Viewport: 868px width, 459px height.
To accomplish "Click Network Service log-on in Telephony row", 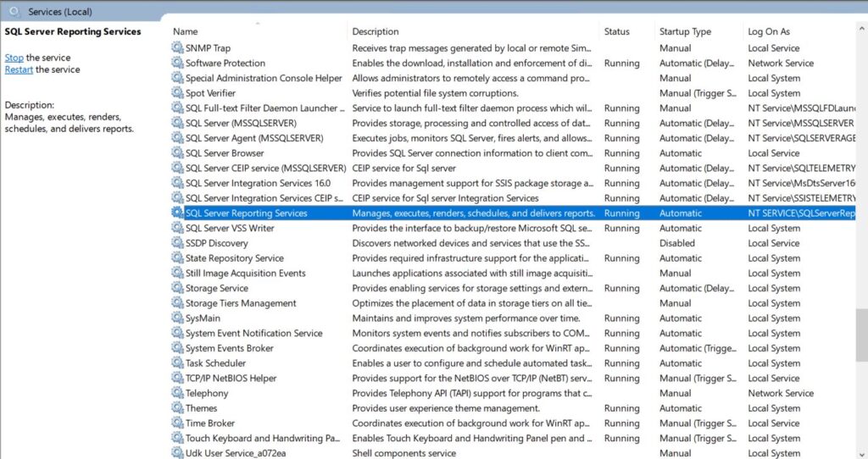I will 781,393.
